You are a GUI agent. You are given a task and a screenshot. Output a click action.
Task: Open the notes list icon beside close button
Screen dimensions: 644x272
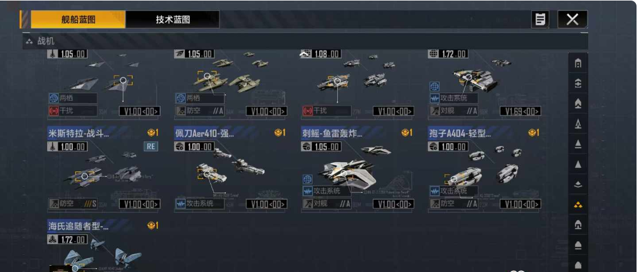click(541, 20)
